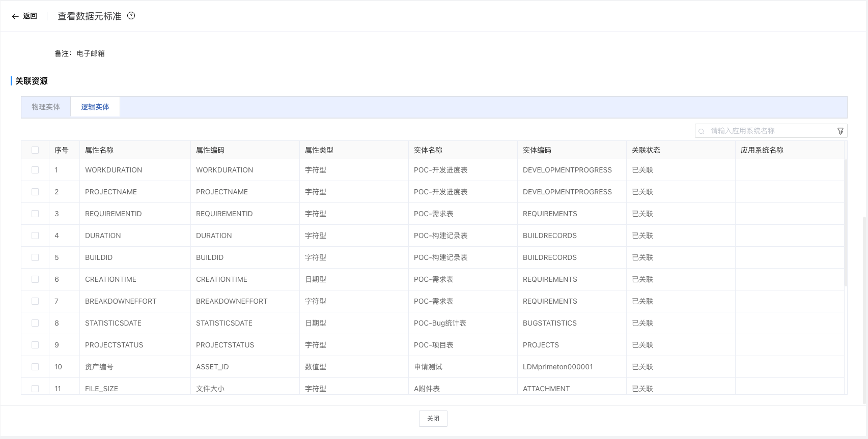Click the table's vertical scrollbar
Viewport: 868px width, 439px height.
click(846, 224)
